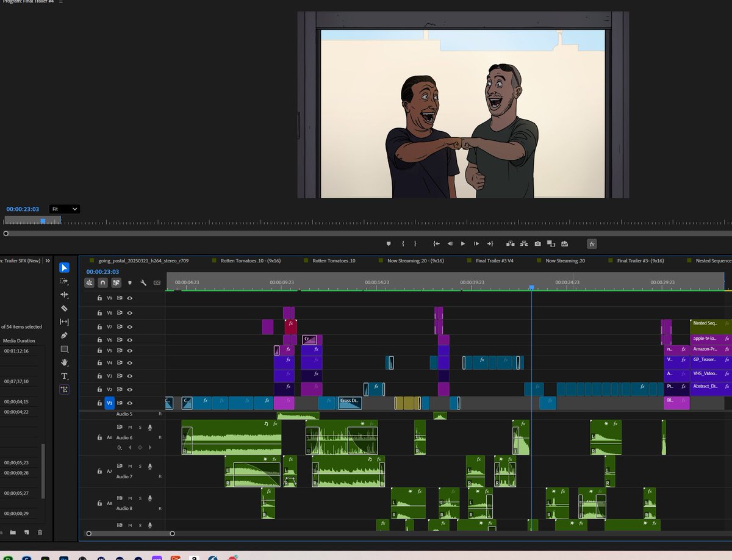Toggle Snap in Timeline magnet
Screen dimensions: 732x560
(x=102, y=283)
